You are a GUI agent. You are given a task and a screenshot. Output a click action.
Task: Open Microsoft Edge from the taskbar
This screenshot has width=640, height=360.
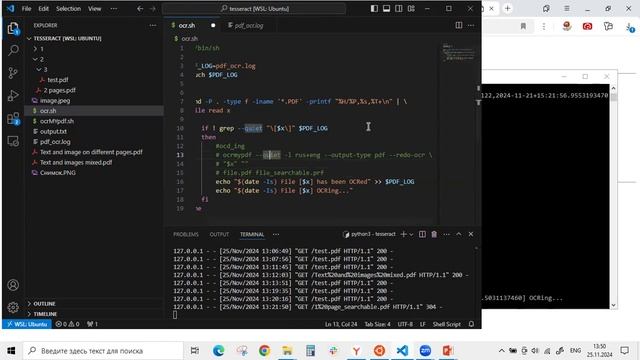(219, 351)
